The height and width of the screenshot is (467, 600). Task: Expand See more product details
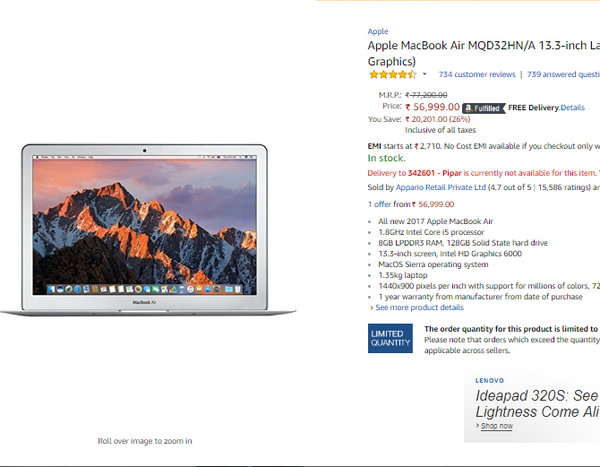pyautogui.click(x=419, y=307)
